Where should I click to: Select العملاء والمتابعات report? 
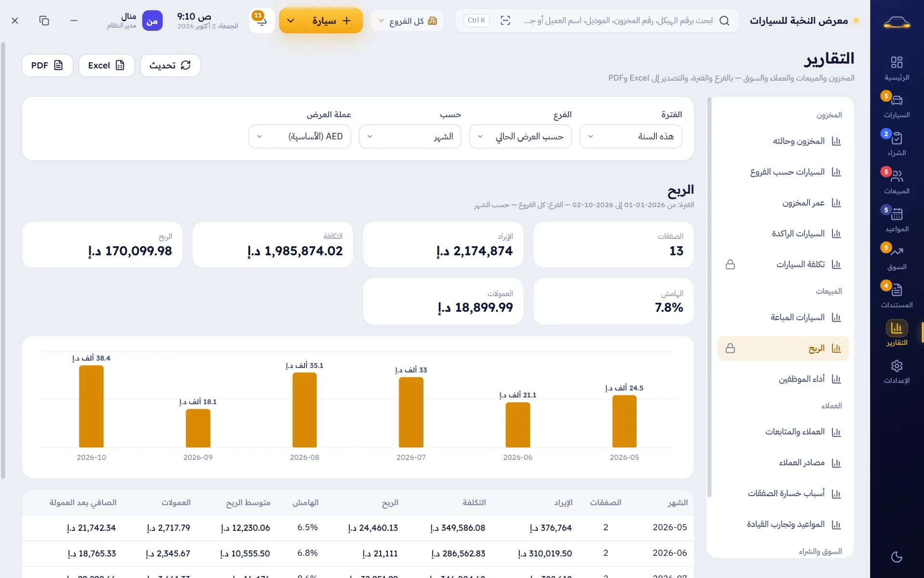(783, 432)
